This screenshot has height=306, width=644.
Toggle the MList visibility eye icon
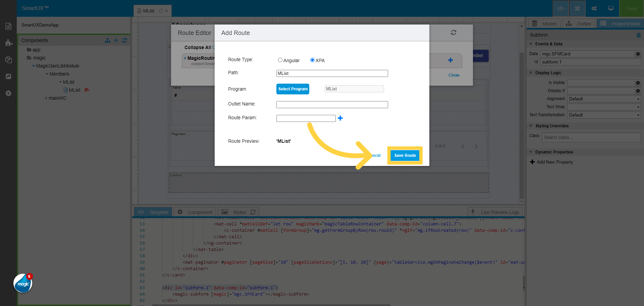point(87,90)
